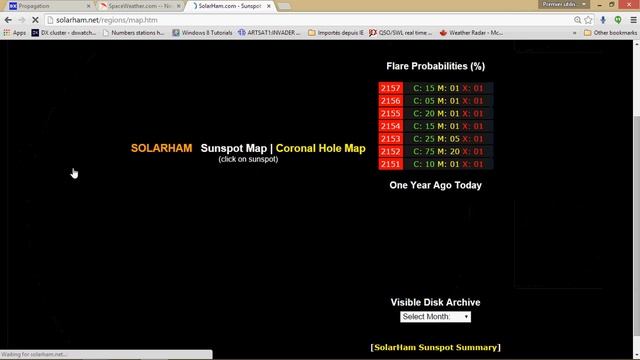Click the SOLARHAM orange link
This screenshot has width=640, height=360.
pos(161,148)
